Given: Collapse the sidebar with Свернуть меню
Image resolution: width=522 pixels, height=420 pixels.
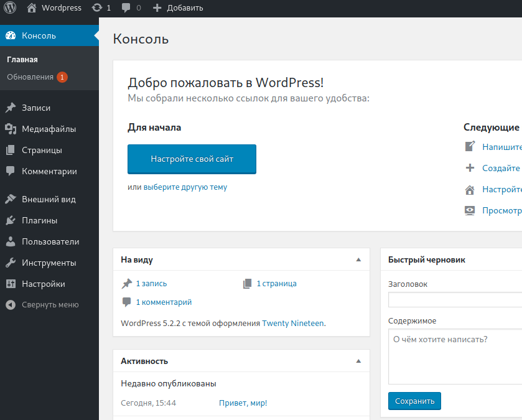Looking at the screenshot, I should coord(49,305).
